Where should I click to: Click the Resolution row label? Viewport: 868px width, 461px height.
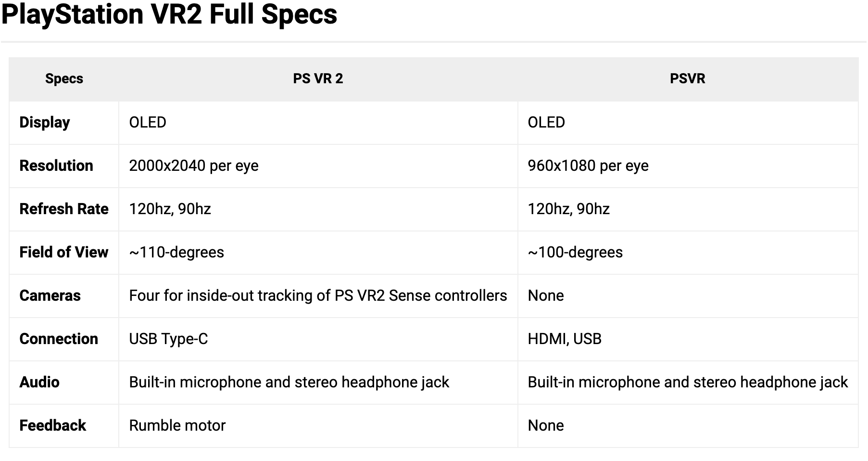point(56,166)
